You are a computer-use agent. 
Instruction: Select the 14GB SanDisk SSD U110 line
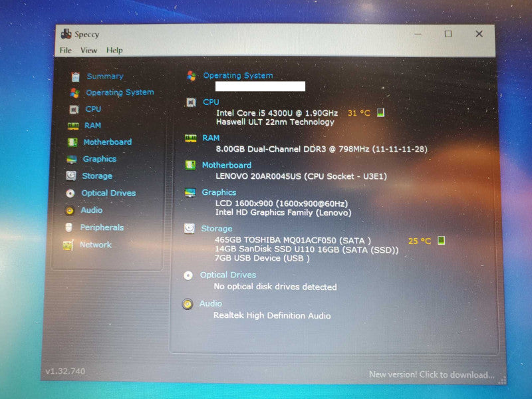click(x=307, y=249)
